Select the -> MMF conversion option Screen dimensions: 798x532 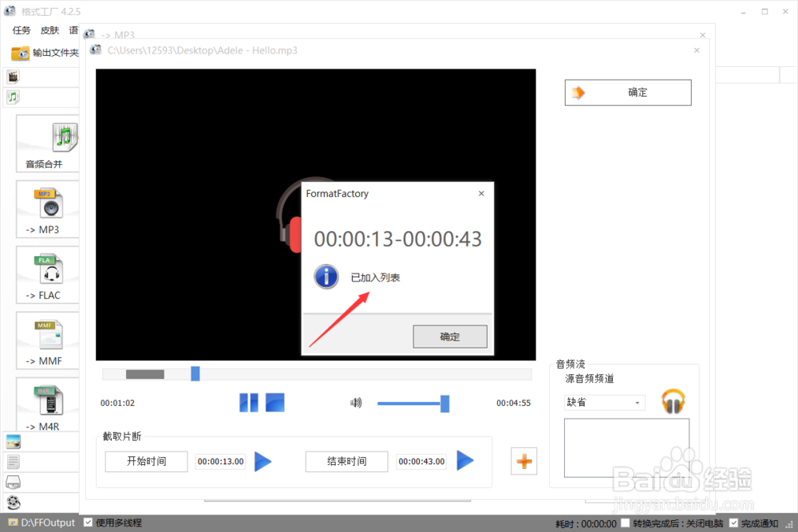[x=47, y=341]
